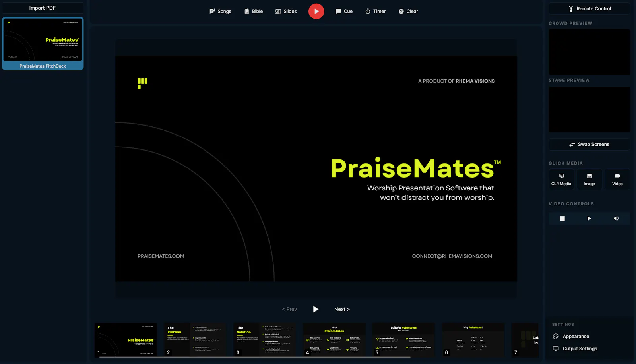Go to the previous slide
The height and width of the screenshot is (364, 636).
[289, 309]
